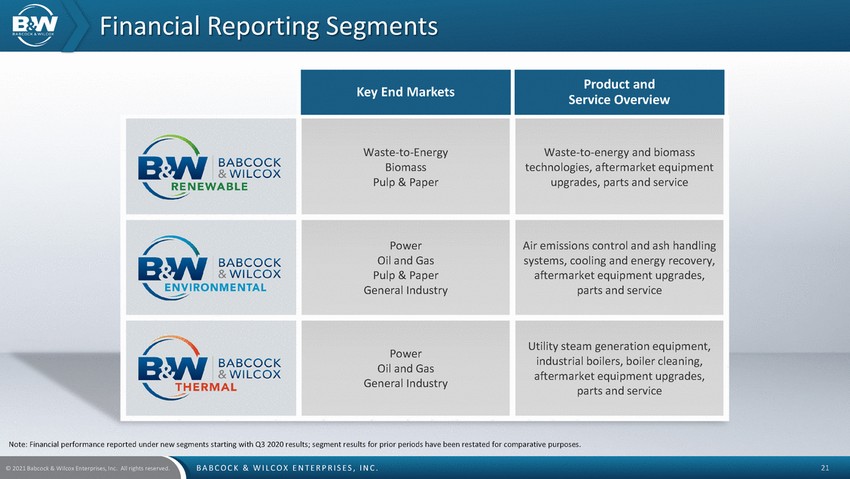850x479 pixels.
Task: Click the B&W logo in header
Action: [x=35, y=25]
